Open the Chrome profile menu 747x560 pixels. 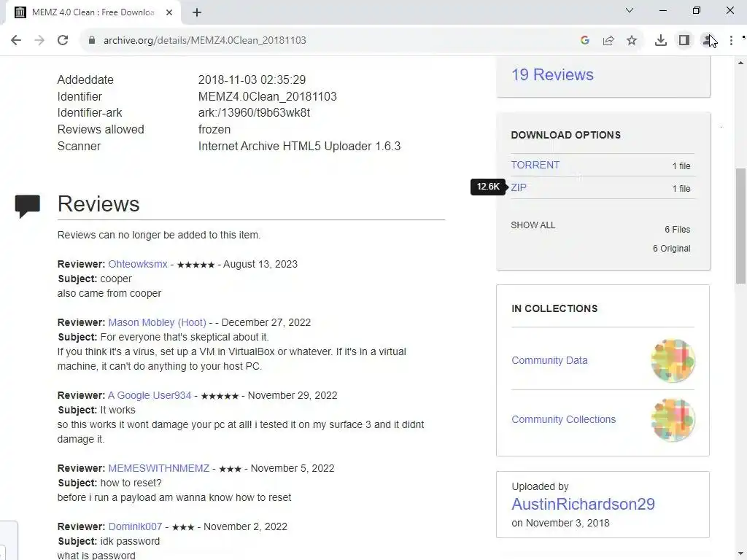point(708,40)
